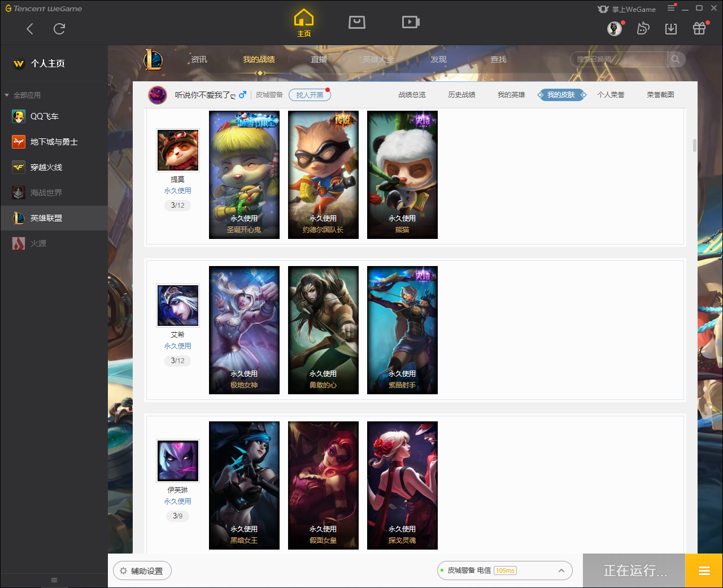Open the 黑暗女王 skin card
The image size is (723, 588).
(x=244, y=485)
